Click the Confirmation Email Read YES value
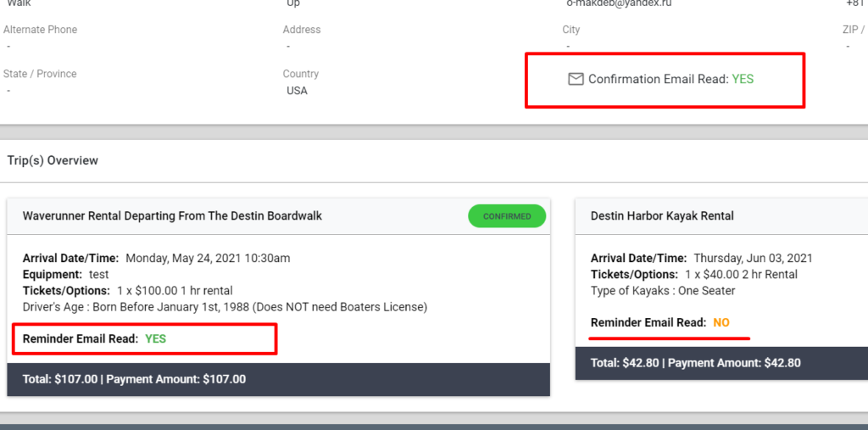This screenshot has height=430, width=868. (743, 79)
